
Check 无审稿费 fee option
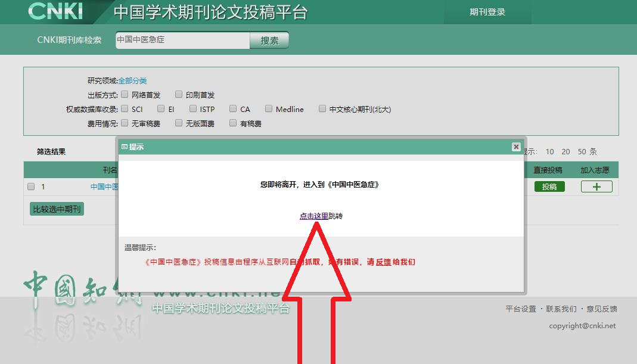pos(125,123)
